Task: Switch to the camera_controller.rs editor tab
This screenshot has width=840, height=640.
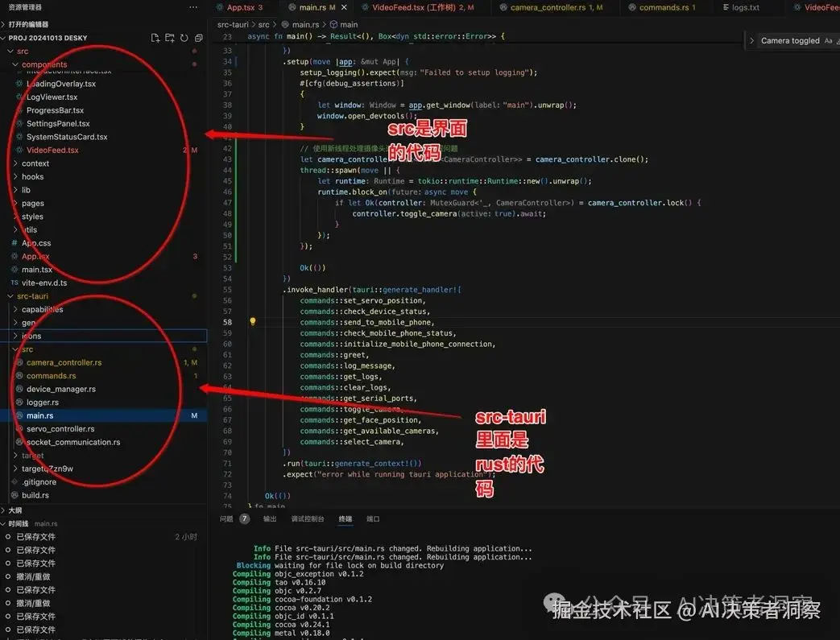Action: 556,7
